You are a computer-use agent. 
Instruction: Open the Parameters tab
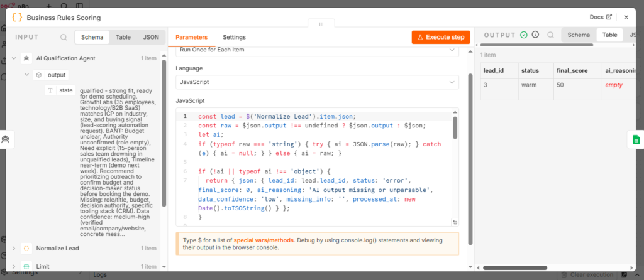pos(191,37)
